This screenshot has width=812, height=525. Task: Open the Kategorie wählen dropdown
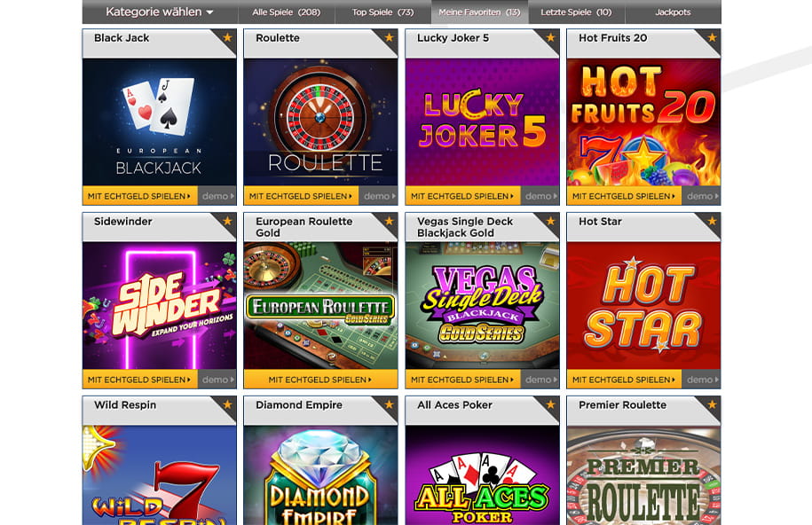(160, 12)
